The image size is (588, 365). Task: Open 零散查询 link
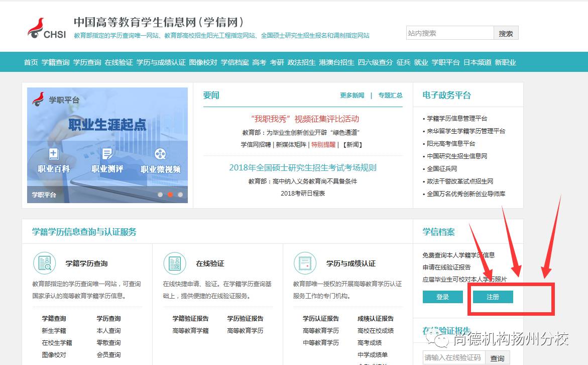point(109,343)
